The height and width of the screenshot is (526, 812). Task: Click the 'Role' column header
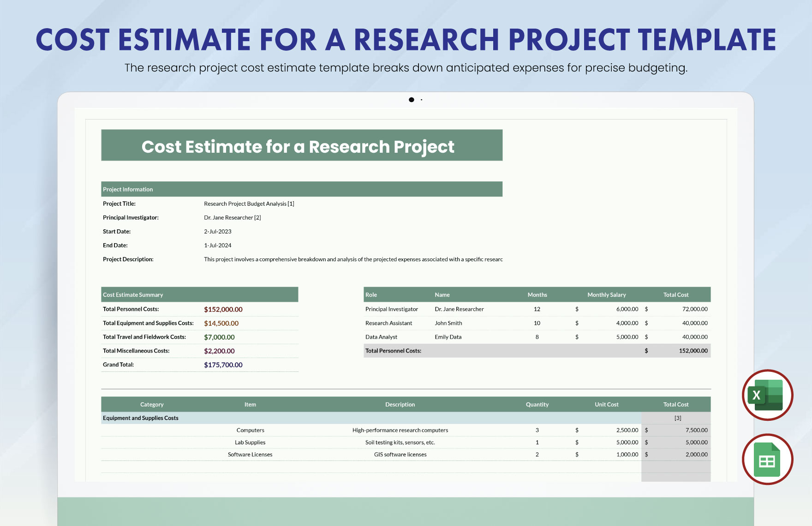pyautogui.click(x=371, y=294)
